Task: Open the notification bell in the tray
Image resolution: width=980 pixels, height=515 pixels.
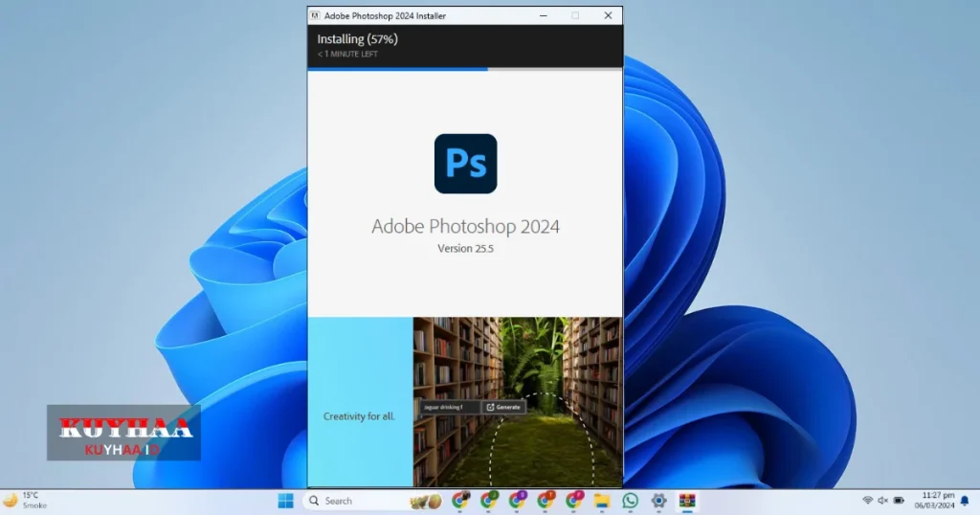Action: pos(965,501)
